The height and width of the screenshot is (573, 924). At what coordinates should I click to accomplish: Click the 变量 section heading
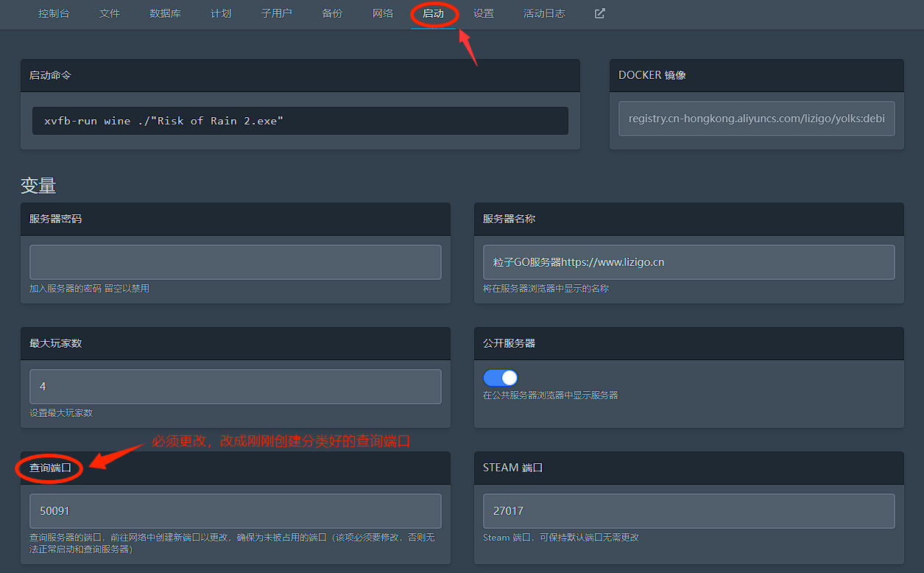pyautogui.click(x=38, y=186)
